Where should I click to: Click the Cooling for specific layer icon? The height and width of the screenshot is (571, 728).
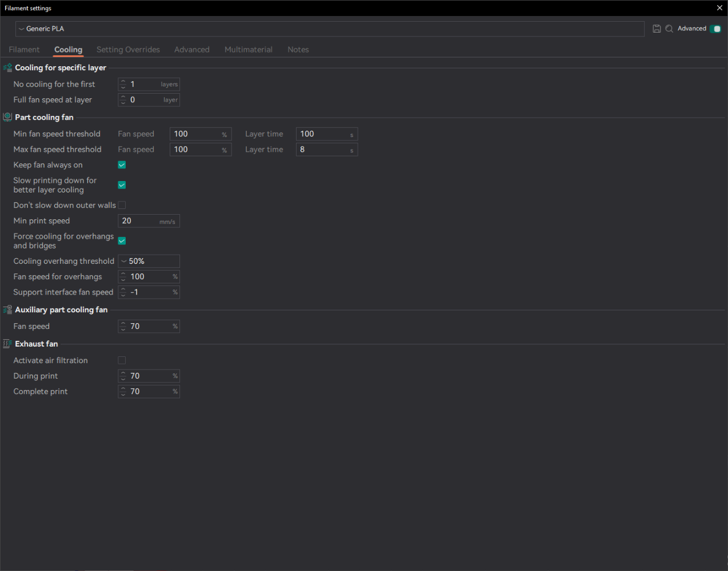point(7,67)
